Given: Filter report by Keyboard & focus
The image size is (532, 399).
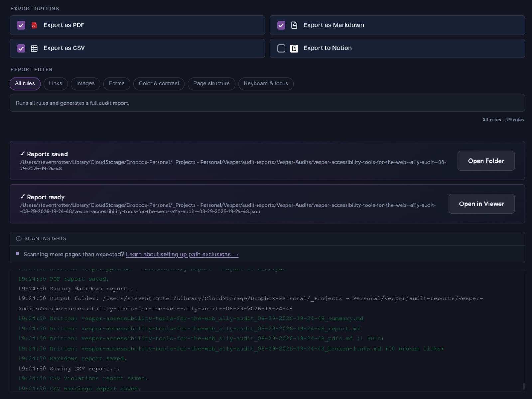Looking at the screenshot, I should click(x=266, y=84).
